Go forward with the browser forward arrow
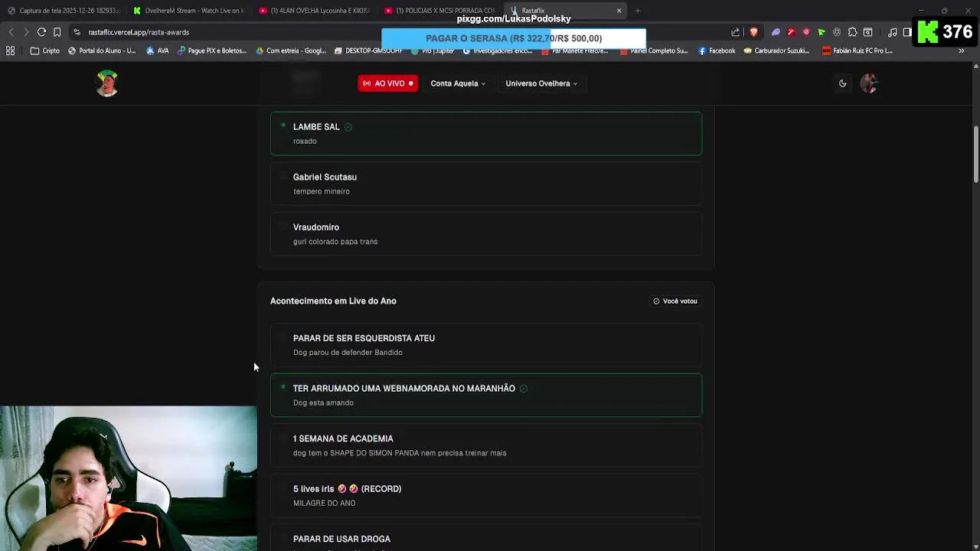This screenshot has height=551, width=980. [26, 32]
